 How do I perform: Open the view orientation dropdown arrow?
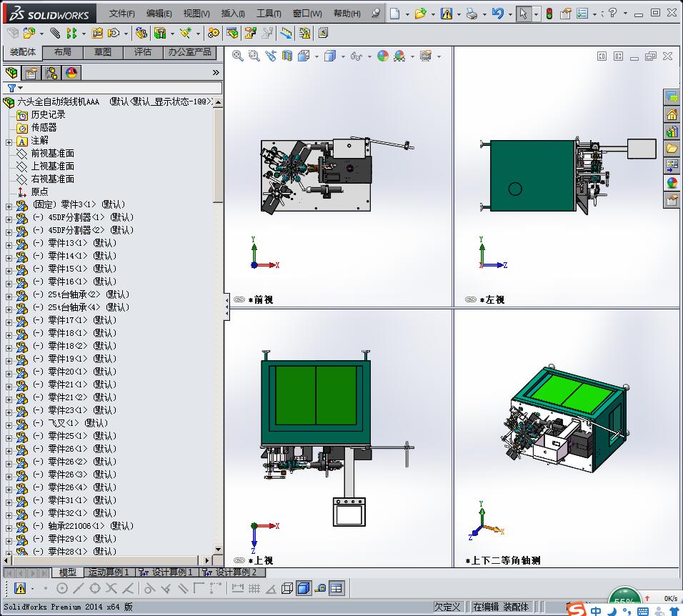tap(316, 56)
